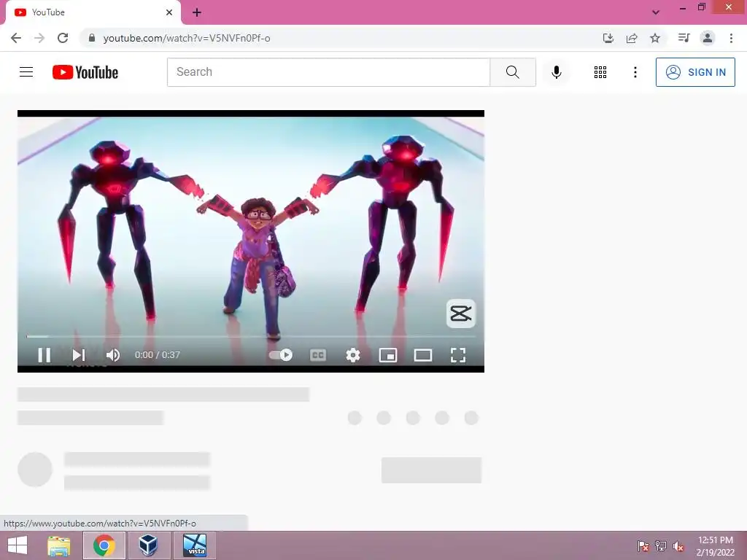Open the vista VM taskbar item
The image size is (747, 560).
click(x=194, y=545)
